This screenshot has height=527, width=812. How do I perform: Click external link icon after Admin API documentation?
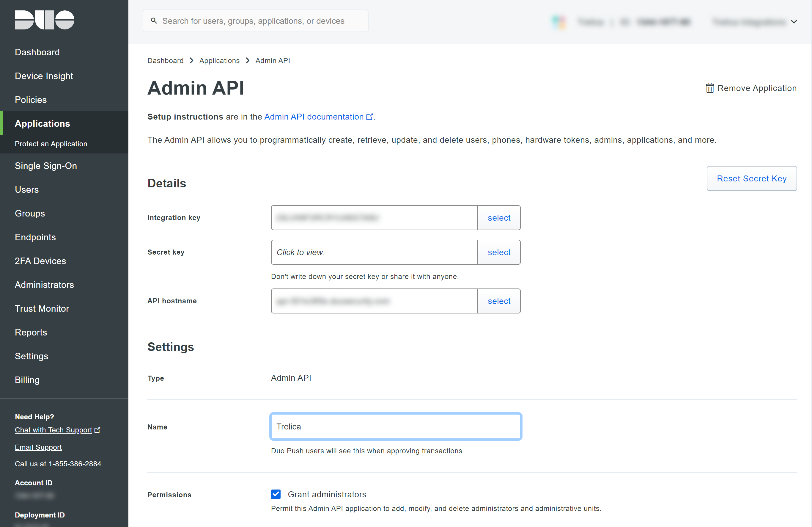point(369,117)
